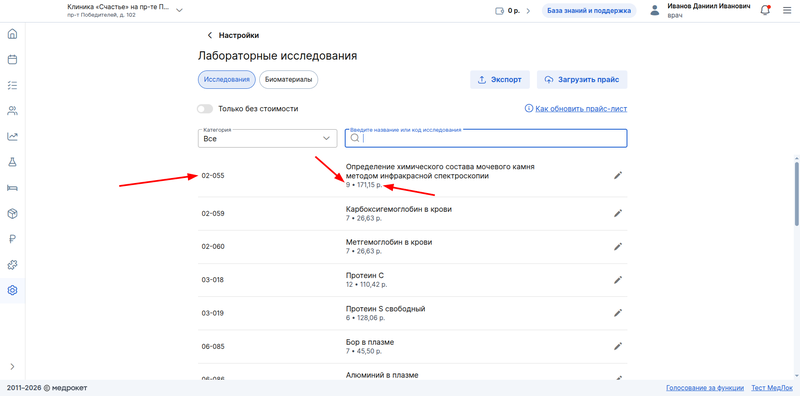
Task: Select code 06-085
Action: pos(213,346)
